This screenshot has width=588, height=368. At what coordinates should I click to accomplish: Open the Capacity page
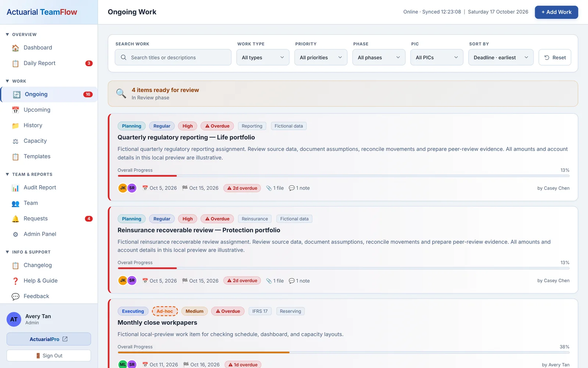49,141
